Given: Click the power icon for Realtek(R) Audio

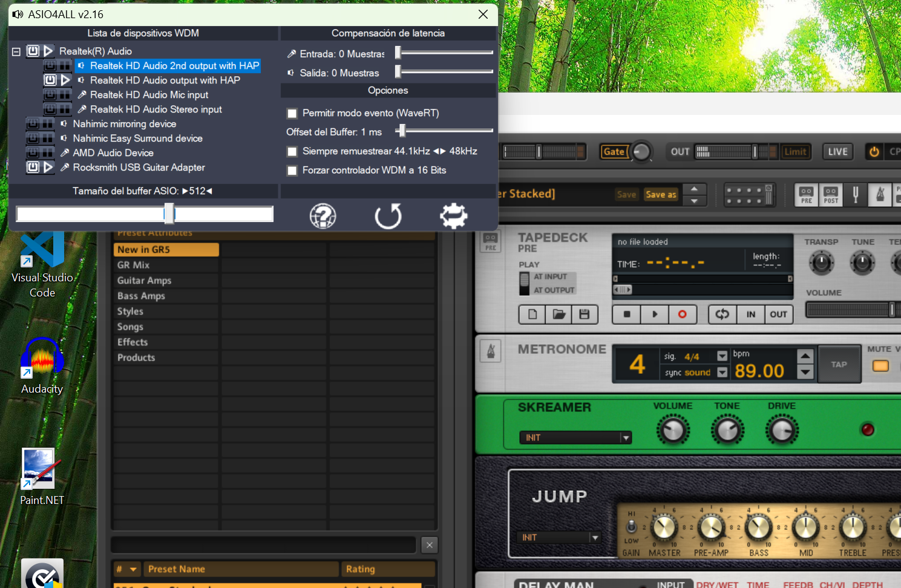Looking at the screenshot, I should point(33,51).
